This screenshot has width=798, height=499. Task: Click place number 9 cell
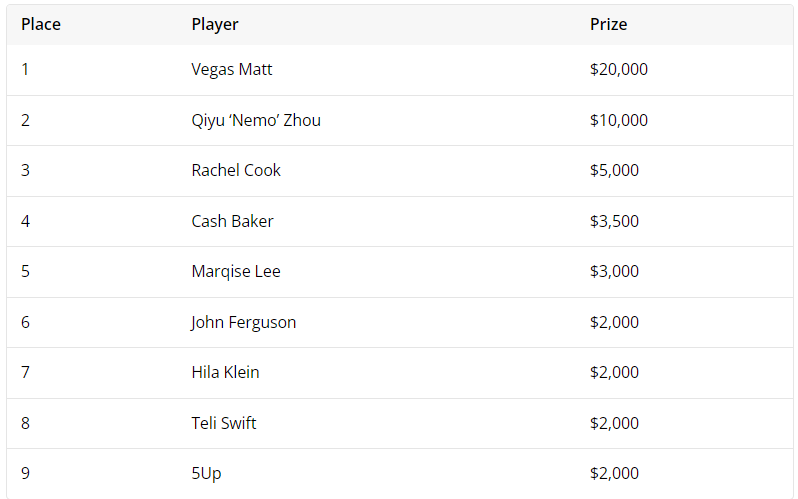click(x=25, y=474)
